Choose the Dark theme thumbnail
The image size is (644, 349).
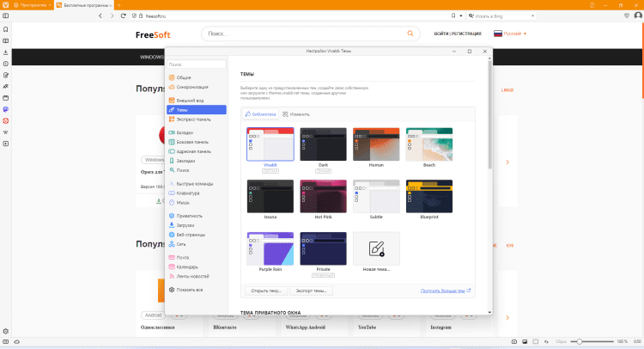[x=323, y=144]
